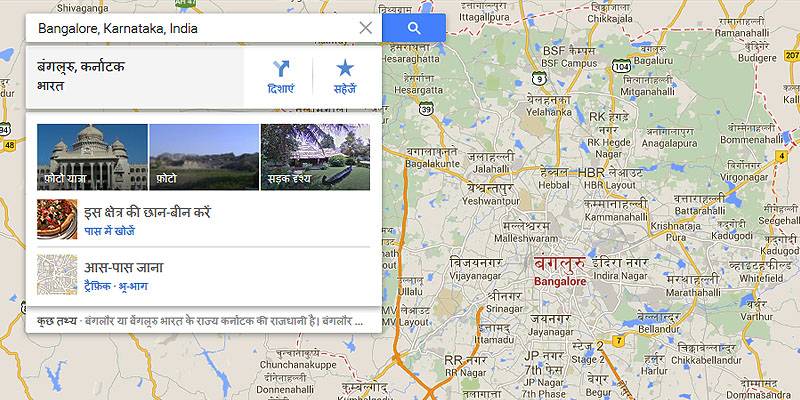The width and height of the screenshot is (800, 400).
Task: Open the street view thumbnail
Action: tap(315, 157)
